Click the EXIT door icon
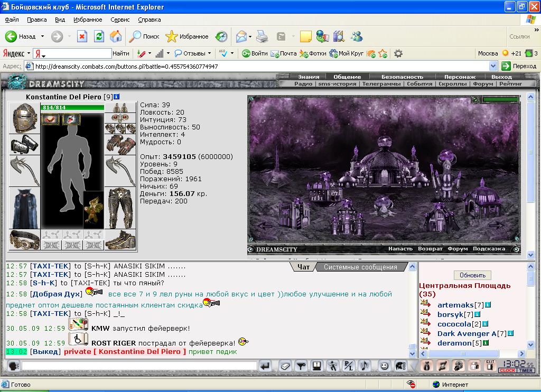This screenshot has width=541, height=392. click(490, 366)
